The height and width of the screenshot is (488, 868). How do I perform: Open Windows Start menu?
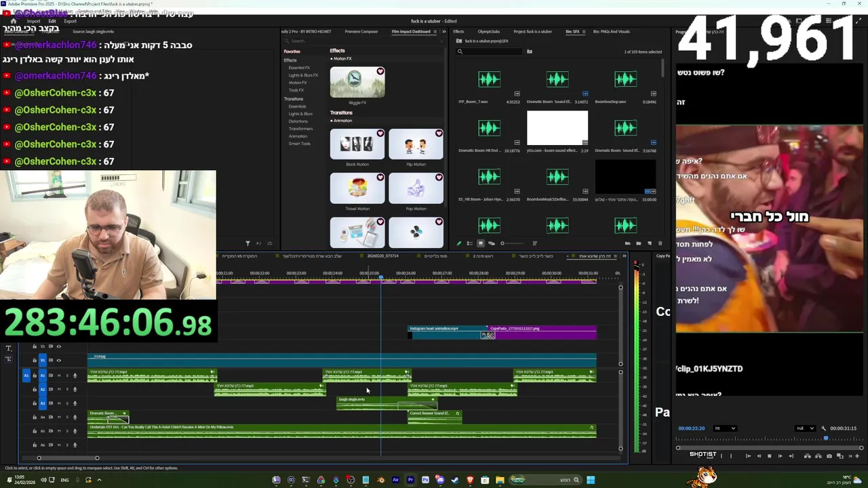point(591,480)
